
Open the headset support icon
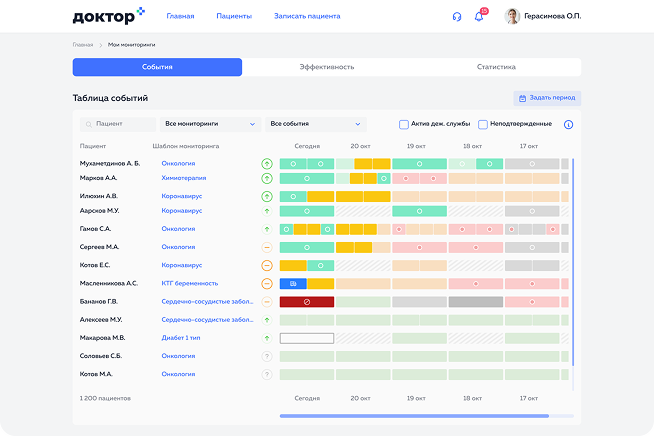tap(457, 17)
